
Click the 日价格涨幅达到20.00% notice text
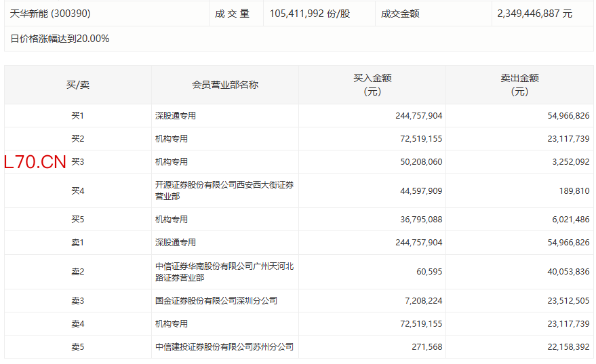[x=60, y=39]
